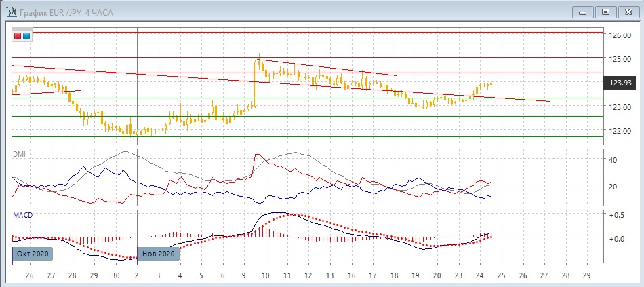Image resolution: width=644 pixels, height=287 pixels.
Task: Click the red square chart button
Action: pyautogui.click(x=18, y=36)
